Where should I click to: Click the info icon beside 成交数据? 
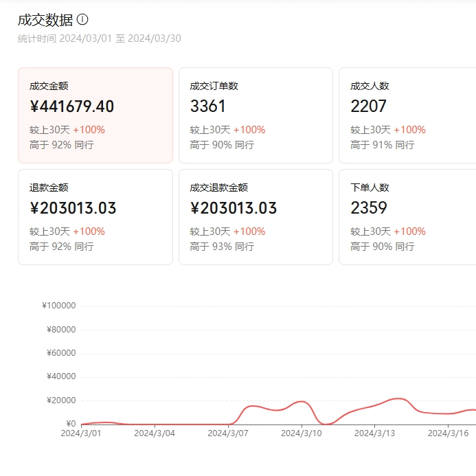coord(82,20)
